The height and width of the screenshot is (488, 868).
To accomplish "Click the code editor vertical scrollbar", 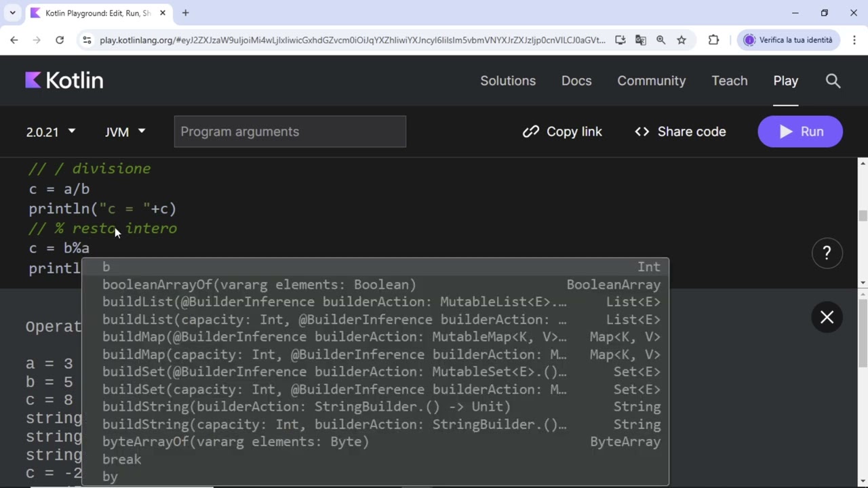I will (x=863, y=216).
